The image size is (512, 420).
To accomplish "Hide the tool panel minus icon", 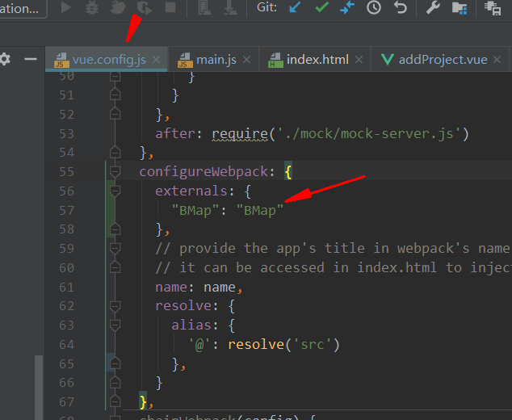I will pyautogui.click(x=31, y=59).
